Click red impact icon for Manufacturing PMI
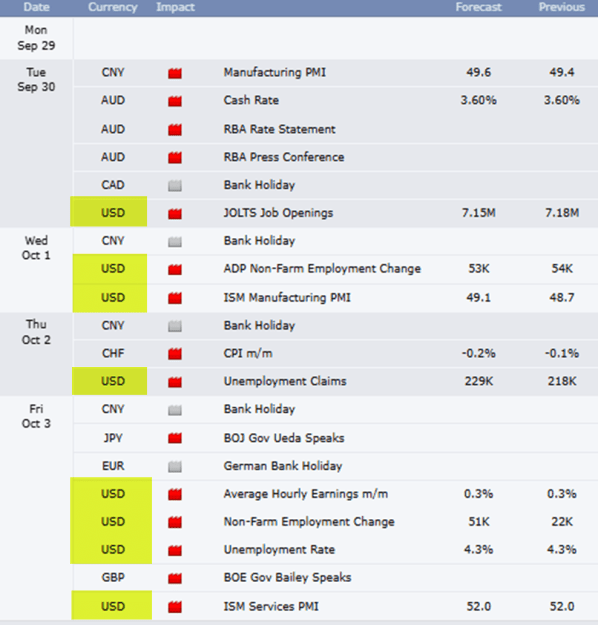The width and height of the screenshot is (598, 625). pos(175,73)
